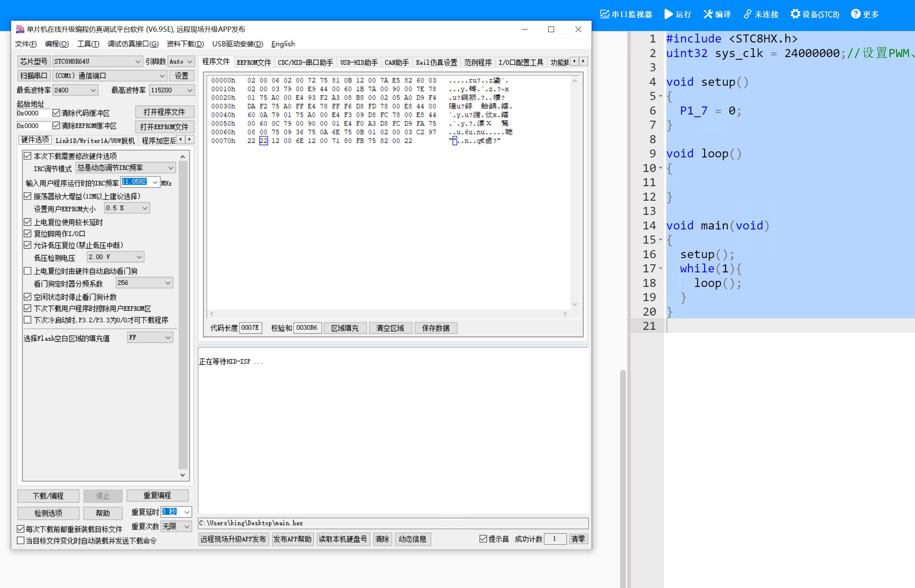Open the serial monitor (串口监视器) icon

[x=604, y=14]
